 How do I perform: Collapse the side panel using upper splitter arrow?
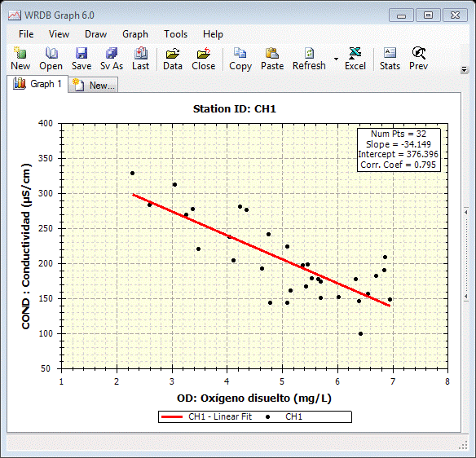[466, 212]
